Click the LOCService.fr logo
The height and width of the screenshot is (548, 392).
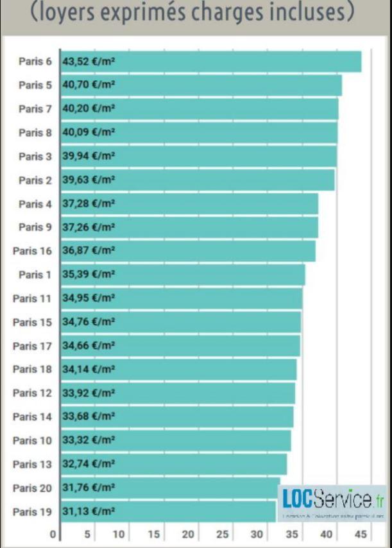pyautogui.click(x=332, y=503)
